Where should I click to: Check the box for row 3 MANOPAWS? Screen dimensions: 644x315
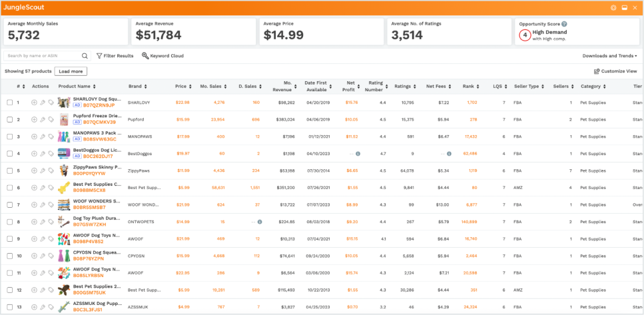[x=9, y=137]
